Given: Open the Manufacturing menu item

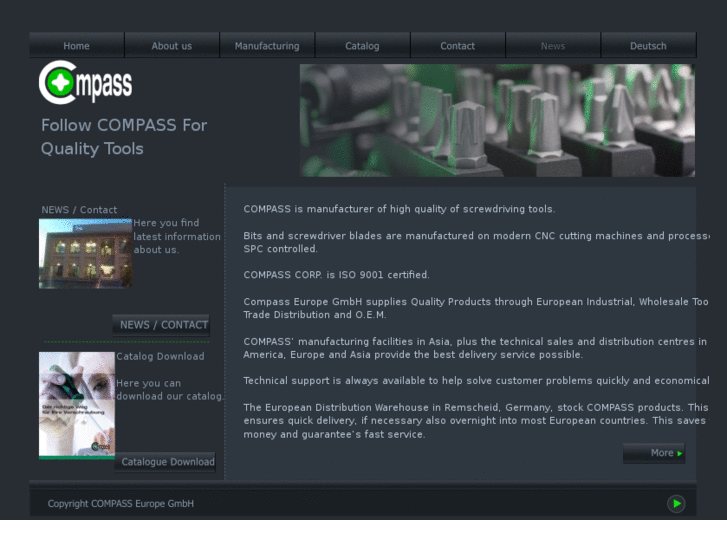Looking at the screenshot, I should click(267, 45).
